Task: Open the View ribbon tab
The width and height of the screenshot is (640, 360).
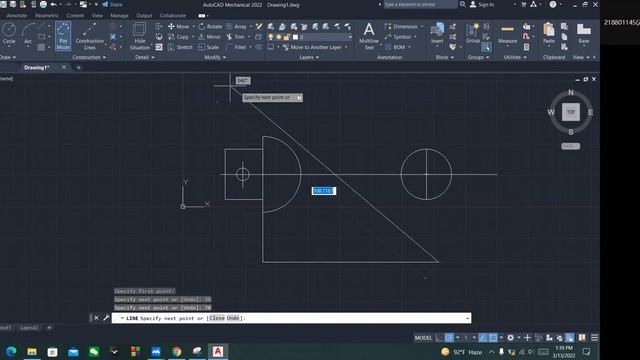Action: 97,16
